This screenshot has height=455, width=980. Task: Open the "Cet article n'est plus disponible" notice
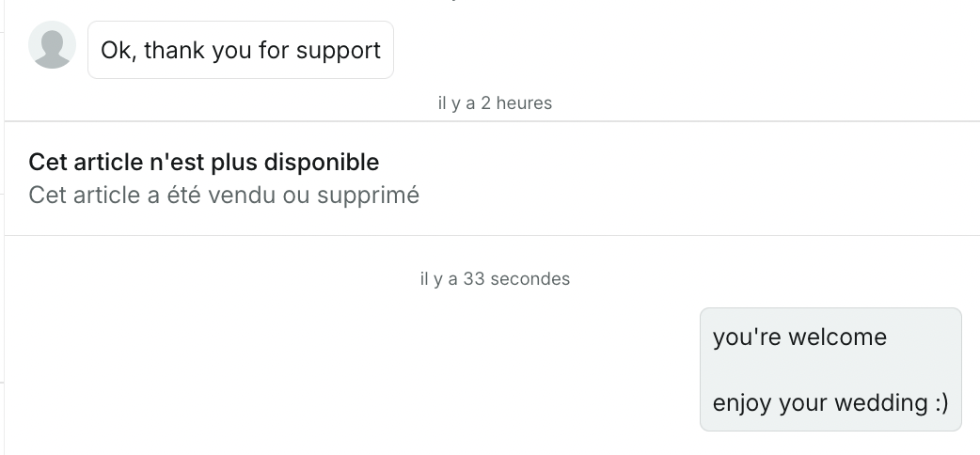click(x=204, y=163)
